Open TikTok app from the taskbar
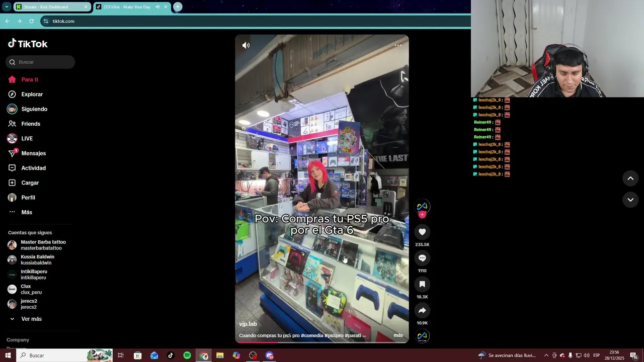The height and width of the screenshot is (362, 644). 171,355
